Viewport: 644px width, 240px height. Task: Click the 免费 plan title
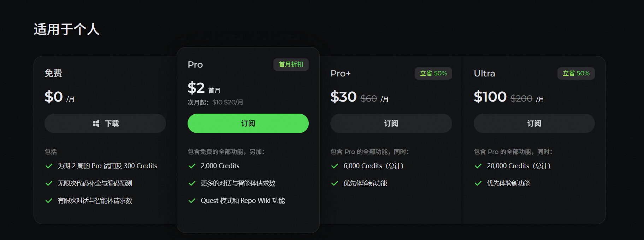[x=53, y=73]
